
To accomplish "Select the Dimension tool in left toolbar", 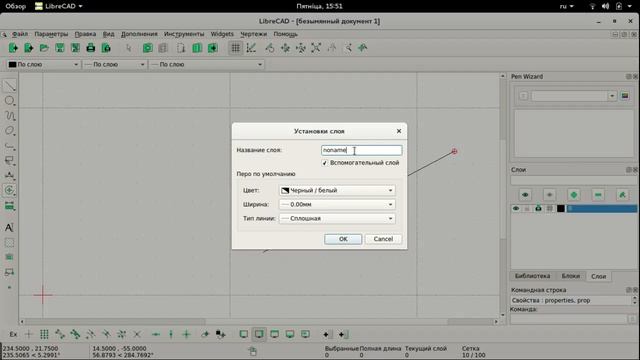I will click(x=9, y=176).
